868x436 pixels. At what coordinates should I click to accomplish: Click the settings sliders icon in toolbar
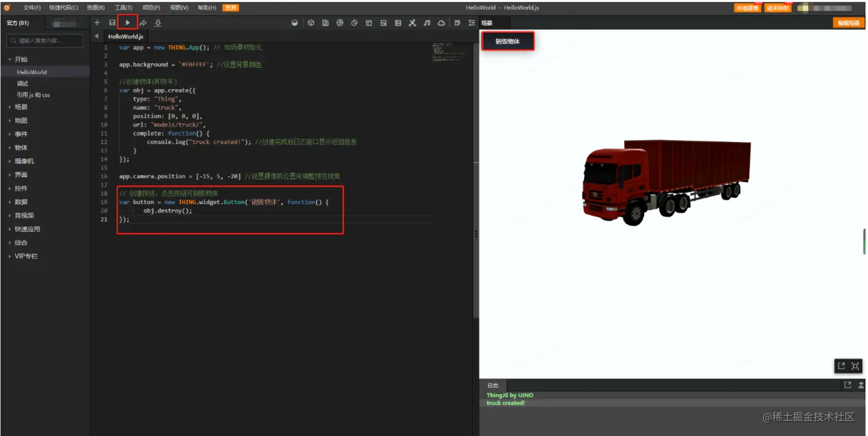coord(472,23)
